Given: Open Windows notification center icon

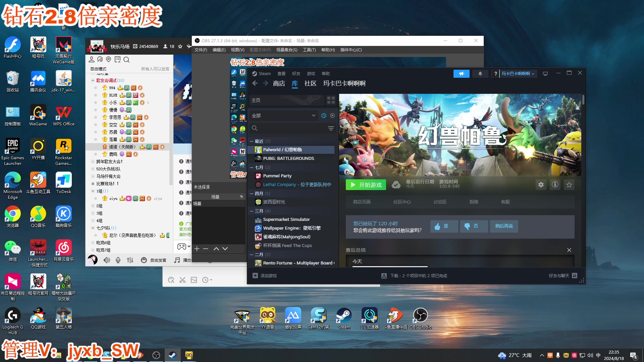Looking at the screenshot, I should point(634,356).
